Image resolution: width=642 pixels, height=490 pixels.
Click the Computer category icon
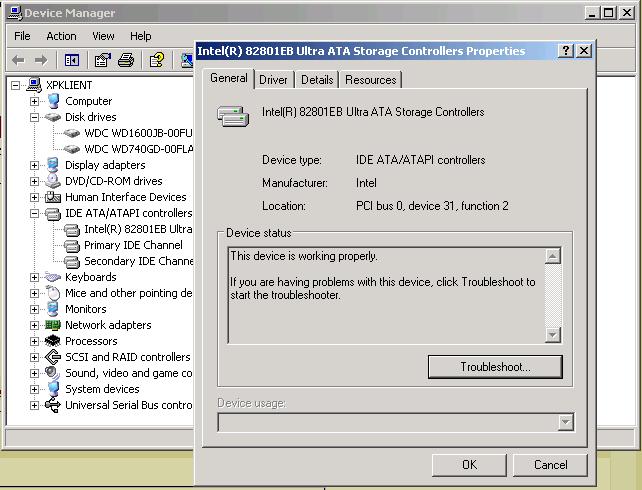click(54, 101)
